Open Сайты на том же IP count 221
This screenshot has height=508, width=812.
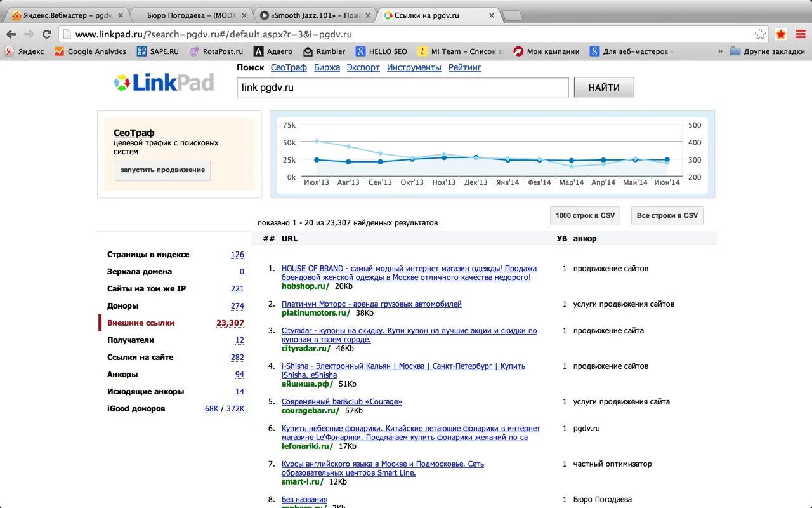[x=237, y=289]
